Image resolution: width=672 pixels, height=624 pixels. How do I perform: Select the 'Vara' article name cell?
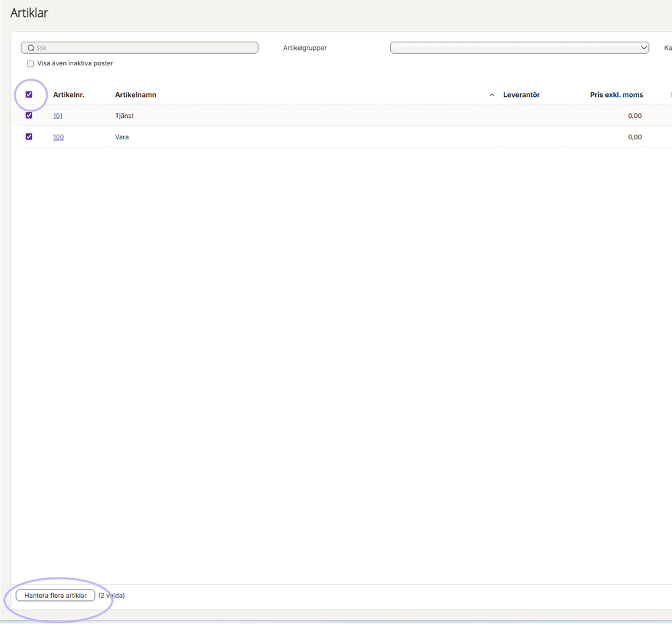tap(122, 137)
